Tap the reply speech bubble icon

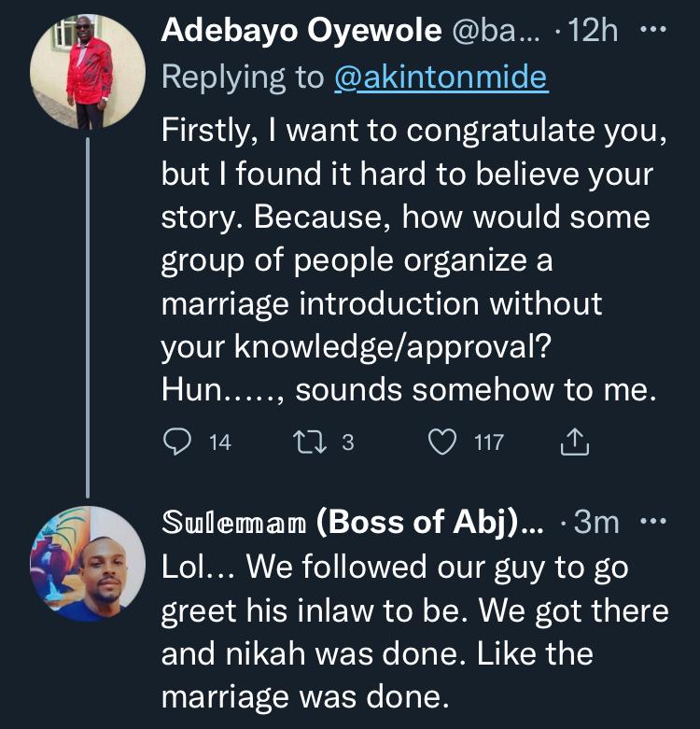tap(176, 442)
